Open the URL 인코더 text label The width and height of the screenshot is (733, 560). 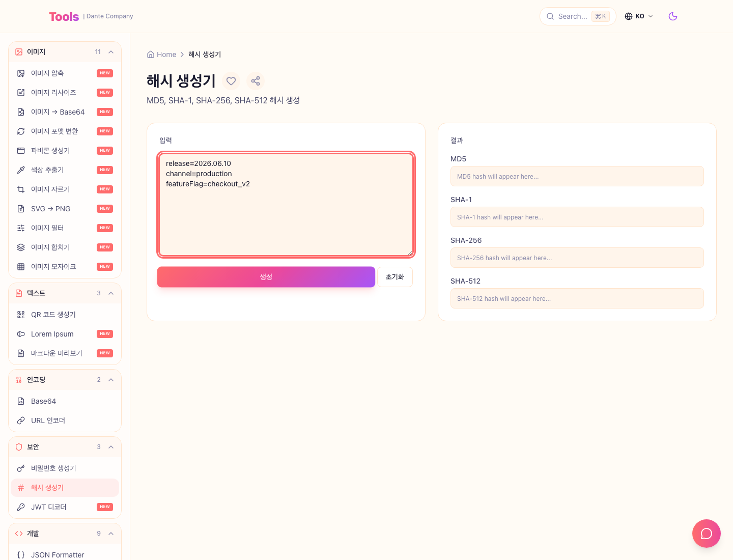coord(48,421)
